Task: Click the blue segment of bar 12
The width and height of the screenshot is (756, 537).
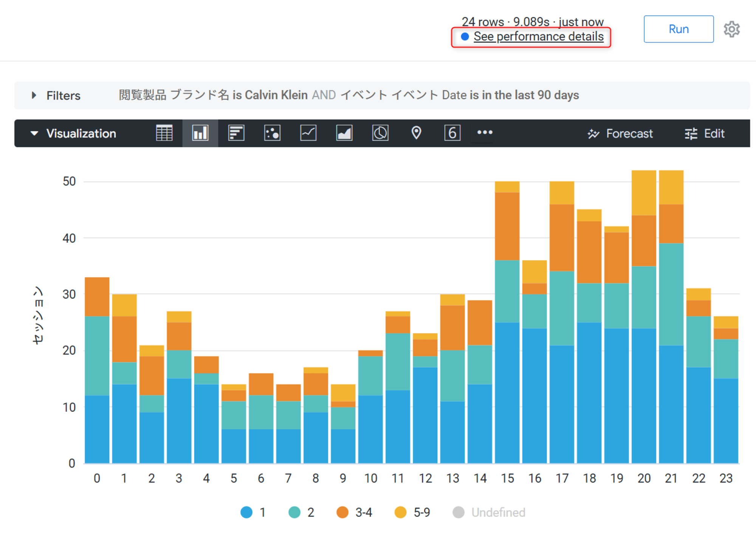Action: coord(425,415)
